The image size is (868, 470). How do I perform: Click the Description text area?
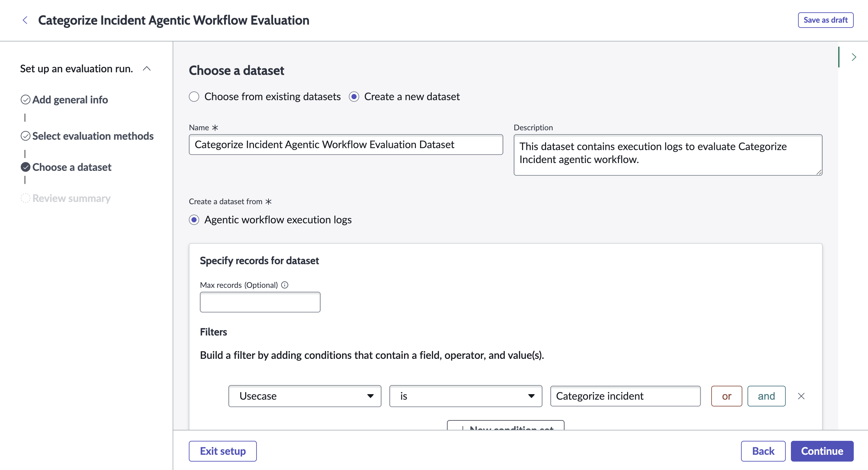(668, 155)
